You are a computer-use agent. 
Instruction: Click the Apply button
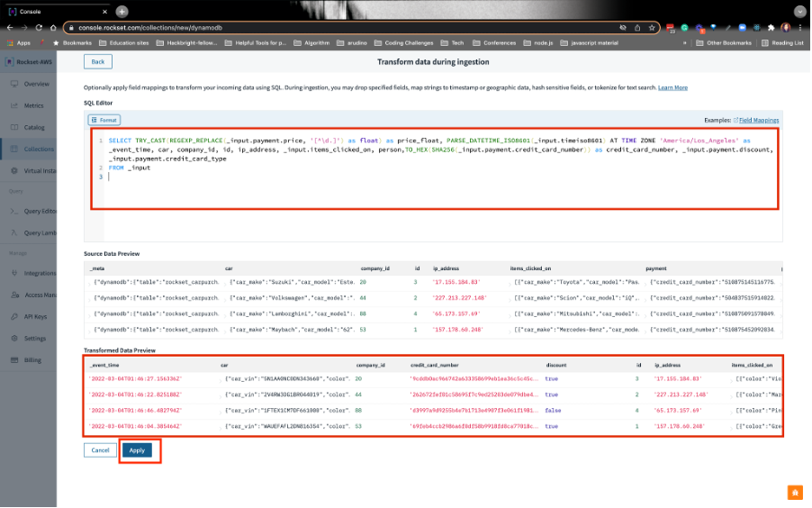pos(137,450)
